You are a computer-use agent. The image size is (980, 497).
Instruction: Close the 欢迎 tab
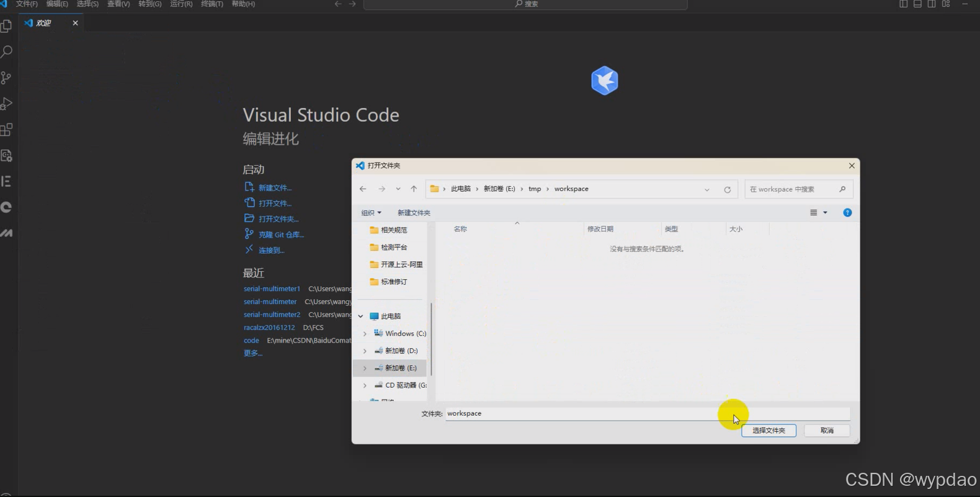75,23
